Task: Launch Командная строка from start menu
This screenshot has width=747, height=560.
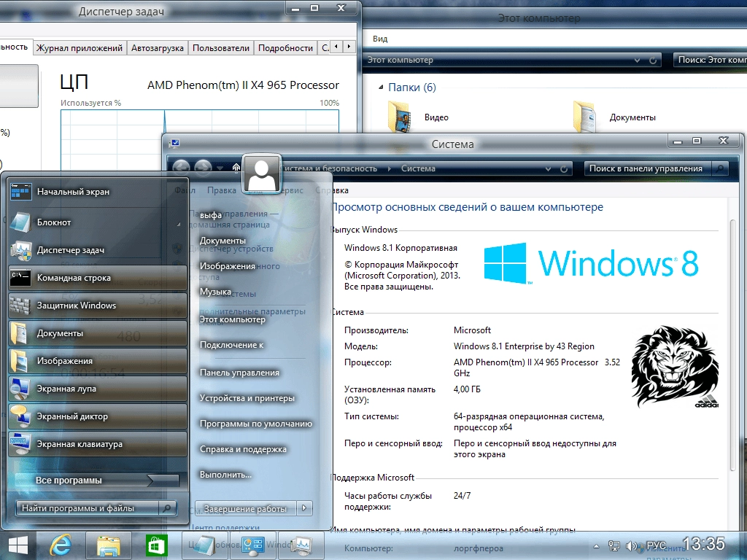Action: (97, 278)
